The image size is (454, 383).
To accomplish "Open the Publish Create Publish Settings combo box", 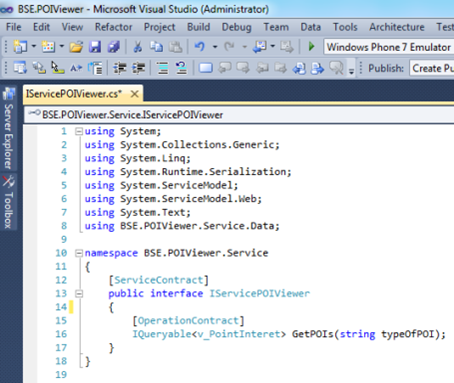I will click(432, 68).
